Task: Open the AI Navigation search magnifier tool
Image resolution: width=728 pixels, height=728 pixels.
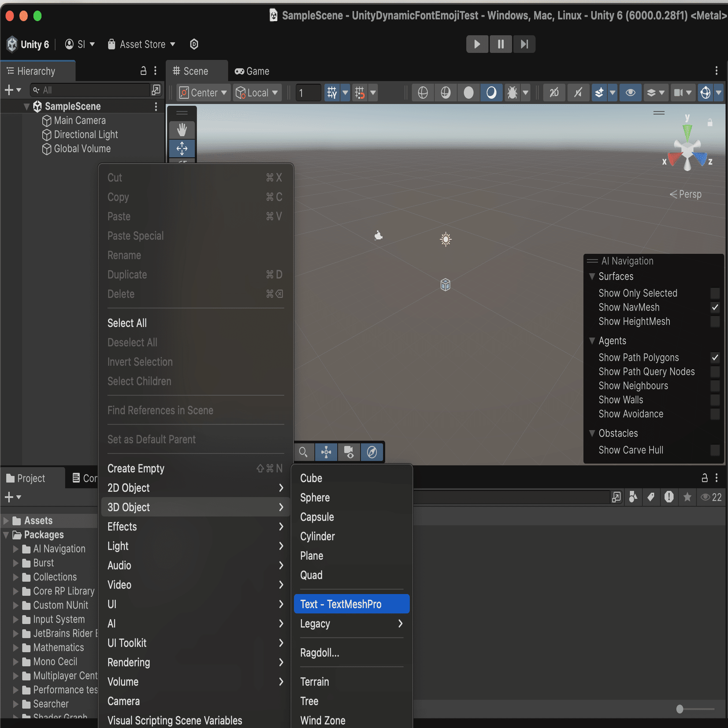Action: click(x=303, y=452)
